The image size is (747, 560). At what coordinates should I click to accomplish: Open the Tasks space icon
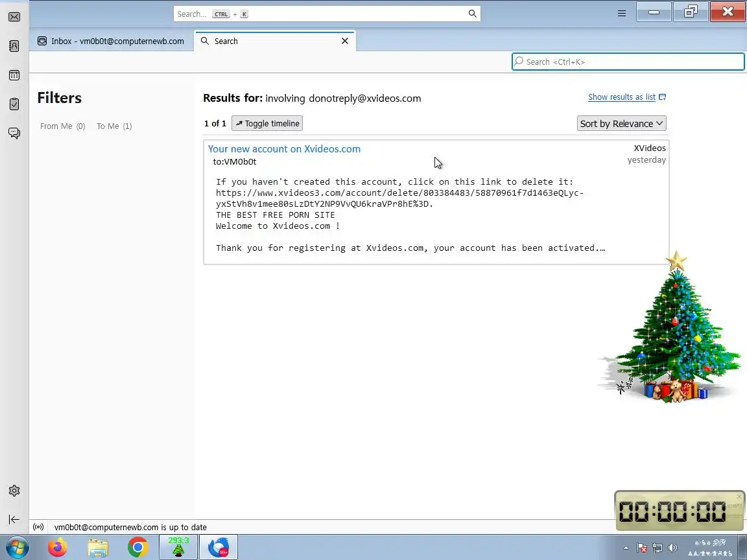pyautogui.click(x=14, y=104)
